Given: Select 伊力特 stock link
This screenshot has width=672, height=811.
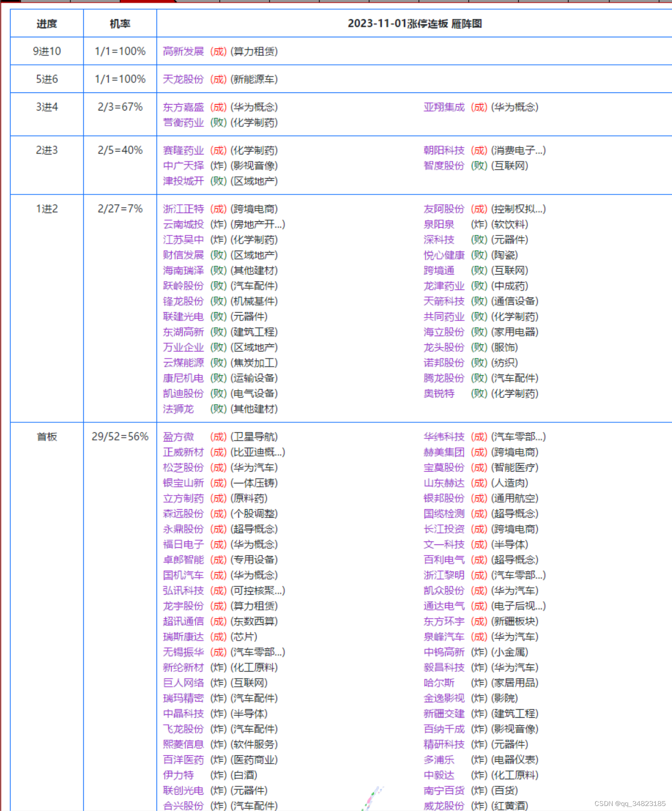Looking at the screenshot, I should click(178, 775).
